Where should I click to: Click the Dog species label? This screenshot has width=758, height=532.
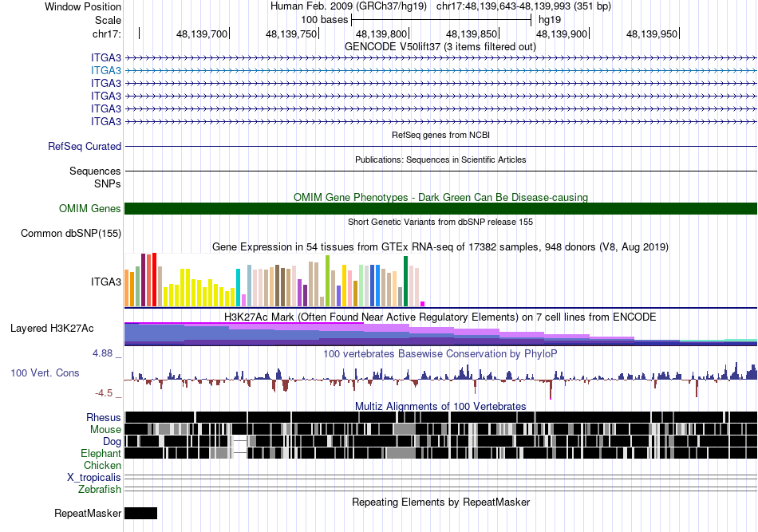click(x=112, y=442)
